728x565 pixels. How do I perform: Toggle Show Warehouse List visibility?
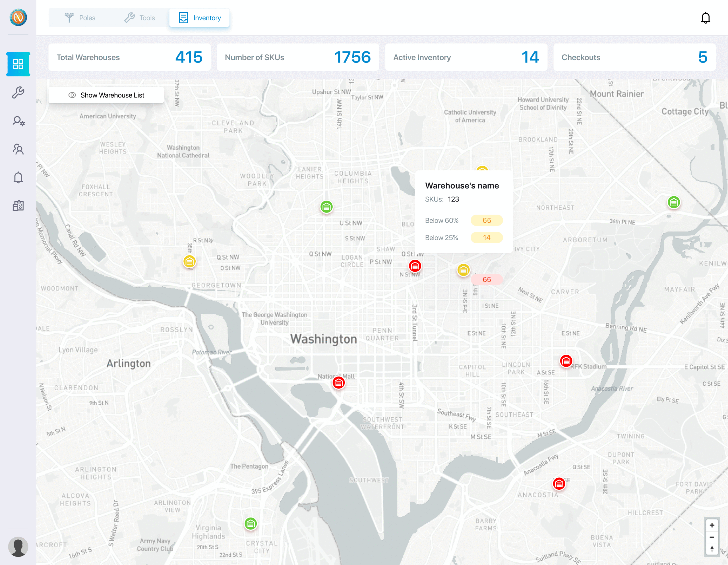click(106, 95)
